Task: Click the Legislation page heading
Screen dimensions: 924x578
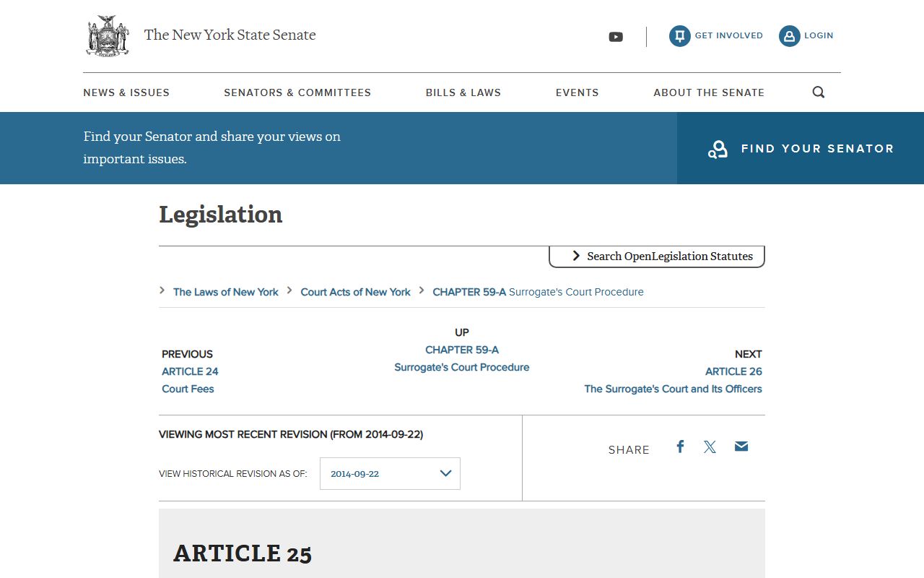Action: (221, 215)
